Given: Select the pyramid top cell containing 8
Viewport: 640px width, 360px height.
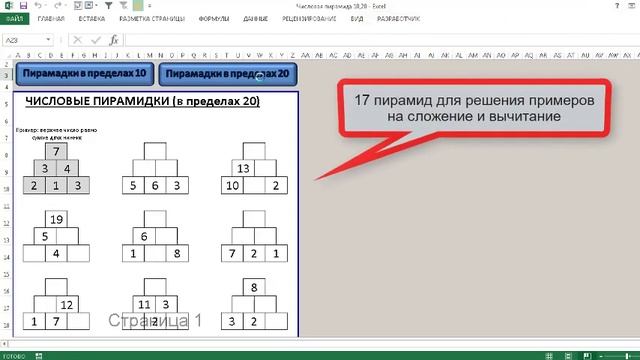Looking at the screenshot, I should point(254,287).
